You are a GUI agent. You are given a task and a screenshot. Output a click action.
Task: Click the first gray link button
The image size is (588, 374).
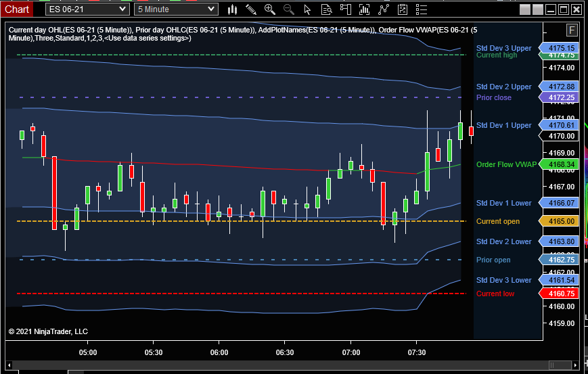[x=525, y=9]
